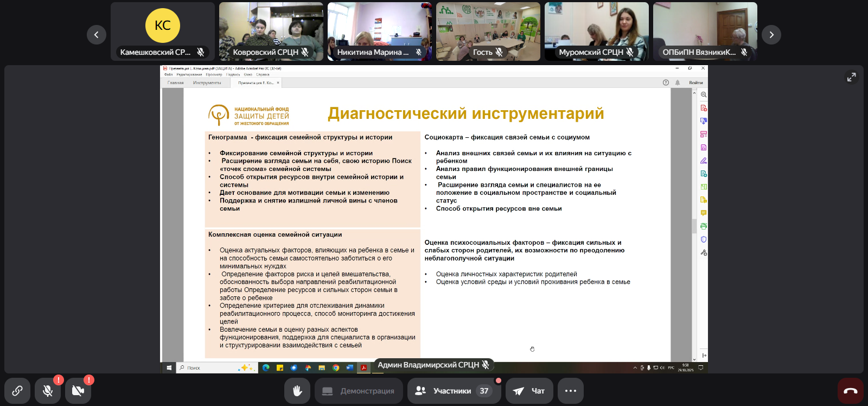Raise hand in the meeting
868x406 pixels.
coord(297,391)
